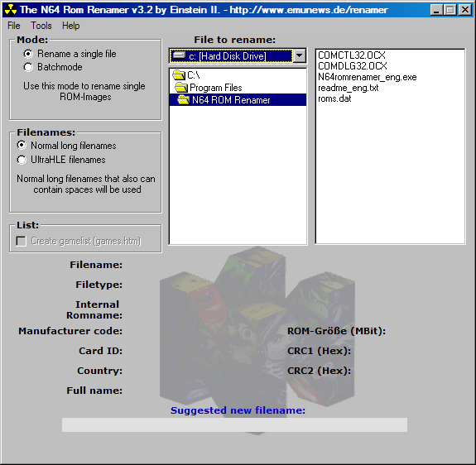Minimize the N64 Rom Renamer window
This screenshot has height=465, width=476.
tap(436, 10)
